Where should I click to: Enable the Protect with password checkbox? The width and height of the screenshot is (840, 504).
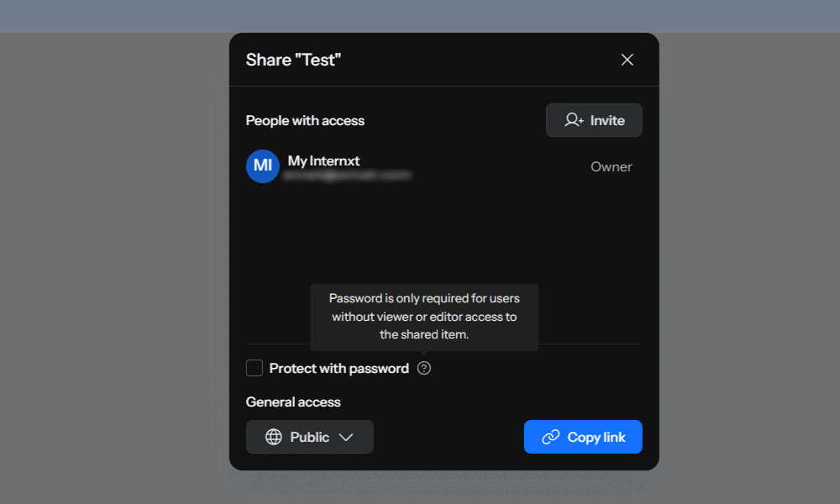click(x=254, y=368)
